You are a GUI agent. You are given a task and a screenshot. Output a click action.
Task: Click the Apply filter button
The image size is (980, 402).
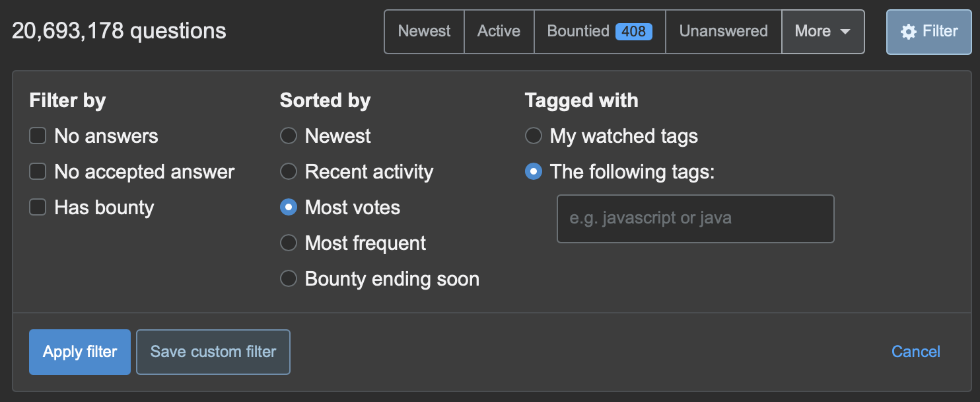pyautogui.click(x=80, y=352)
